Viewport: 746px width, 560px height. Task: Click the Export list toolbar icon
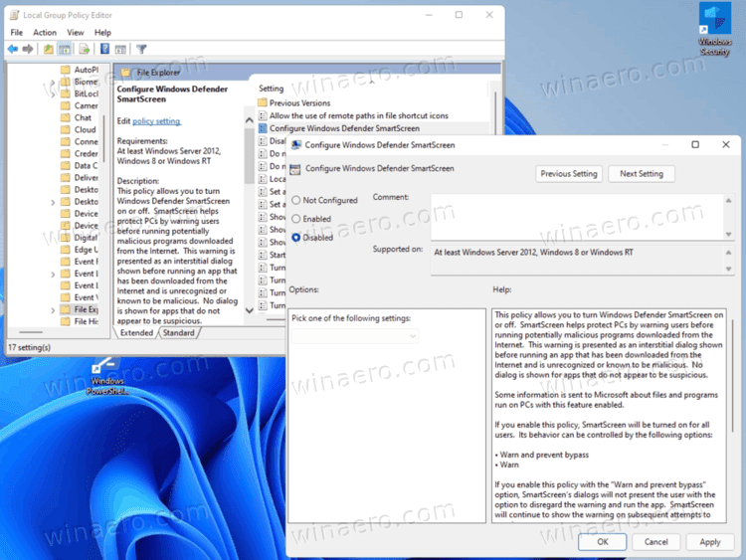pyautogui.click(x=85, y=49)
